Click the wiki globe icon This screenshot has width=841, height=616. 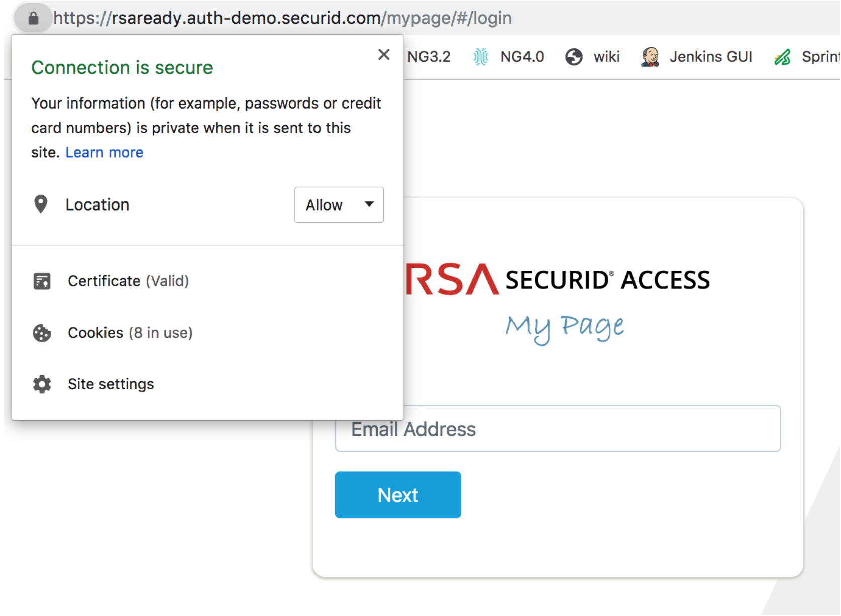[x=574, y=57]
